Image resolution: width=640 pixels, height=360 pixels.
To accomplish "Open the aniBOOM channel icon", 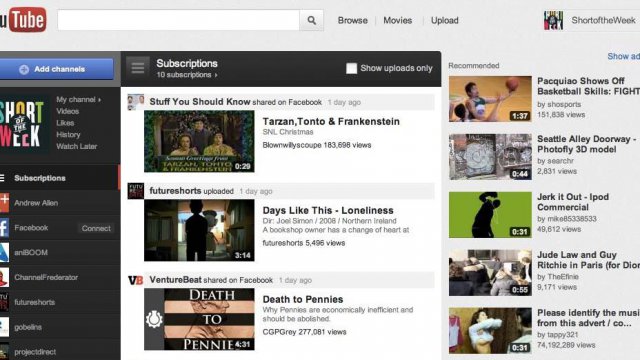I will (4, 253).
